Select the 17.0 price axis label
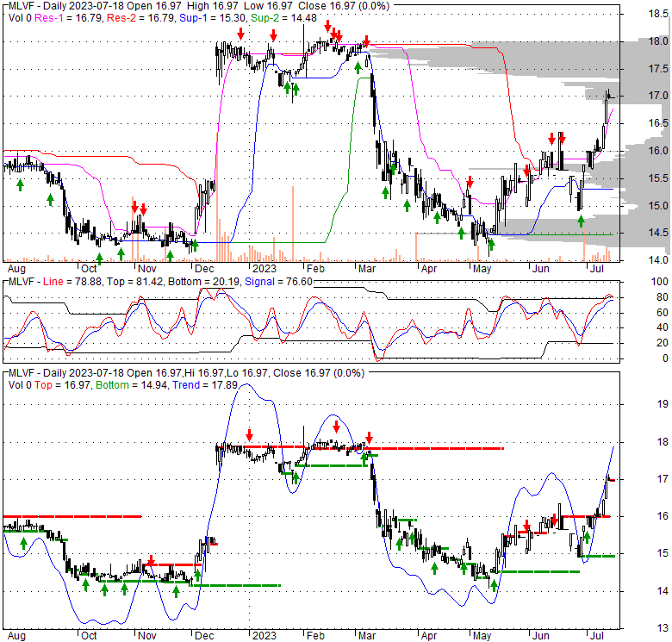 658,96
